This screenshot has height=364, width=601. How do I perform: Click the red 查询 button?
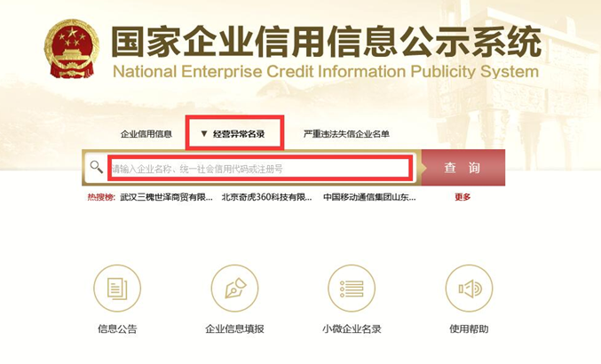point(463,168)
